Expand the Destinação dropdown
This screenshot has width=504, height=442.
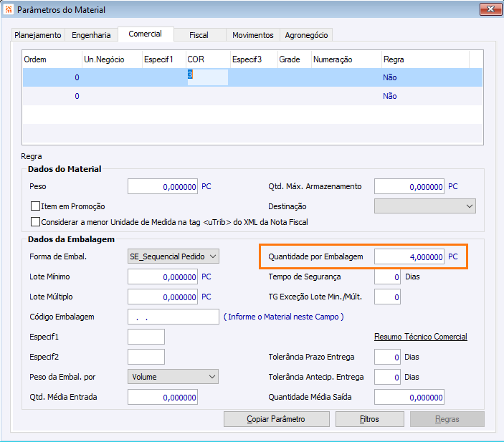tap(424, 206)
